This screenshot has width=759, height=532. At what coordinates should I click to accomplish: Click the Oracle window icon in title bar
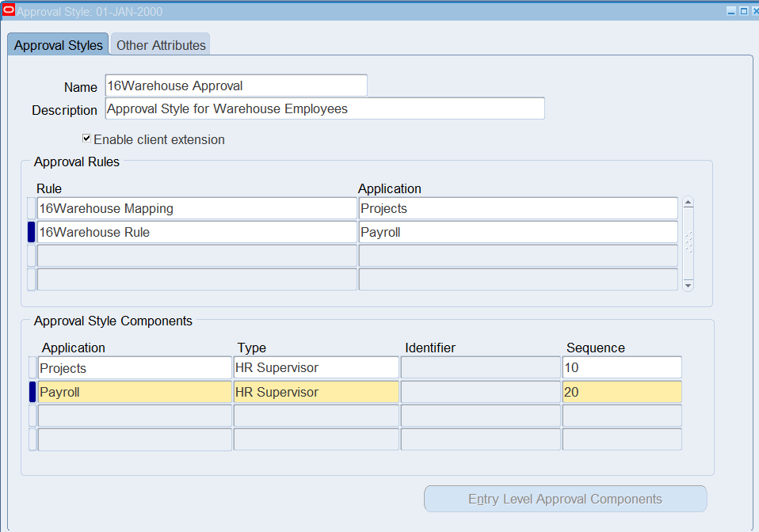tap(9, 11)
